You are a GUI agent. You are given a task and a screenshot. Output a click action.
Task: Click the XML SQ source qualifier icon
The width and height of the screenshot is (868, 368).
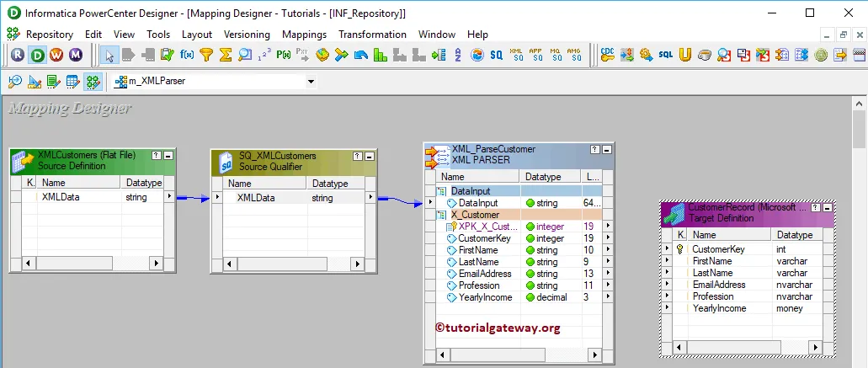pos(515,55)
